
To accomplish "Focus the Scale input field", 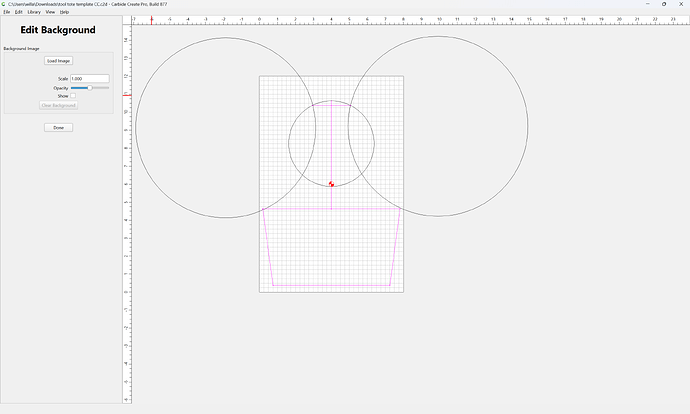I will (90, 79).
